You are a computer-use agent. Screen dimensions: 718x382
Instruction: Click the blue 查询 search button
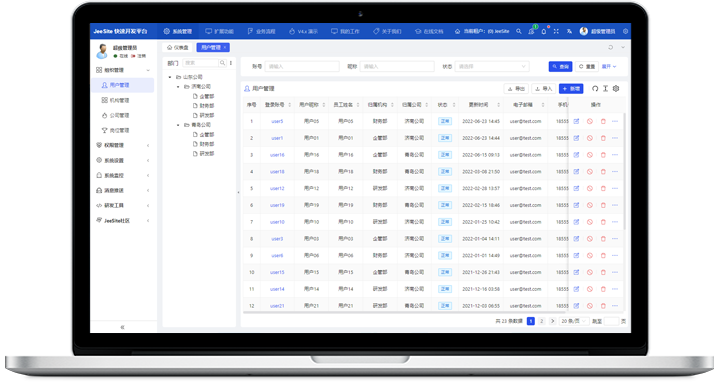(x=560, y=66)
